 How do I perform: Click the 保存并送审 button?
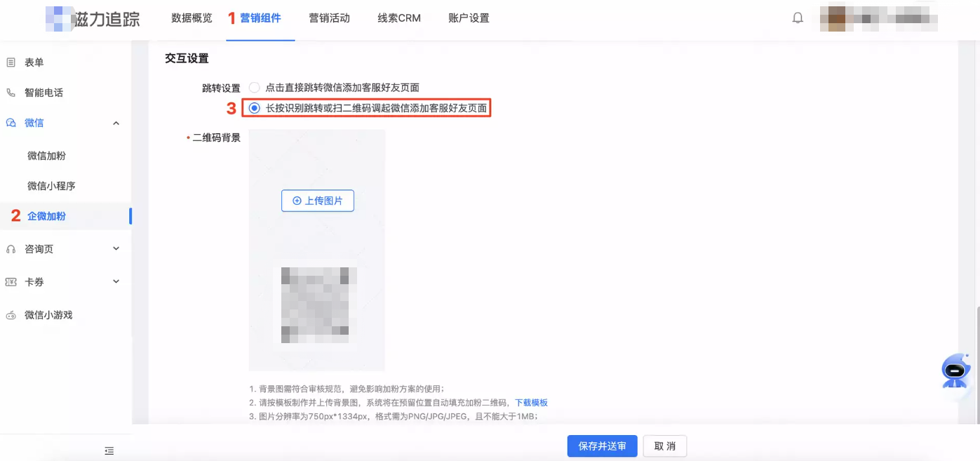[x=602, y=446]
